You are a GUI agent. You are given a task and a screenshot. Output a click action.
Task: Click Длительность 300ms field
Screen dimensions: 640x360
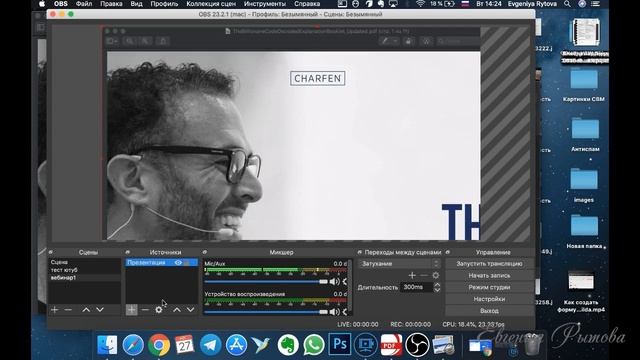pos(416,287)
